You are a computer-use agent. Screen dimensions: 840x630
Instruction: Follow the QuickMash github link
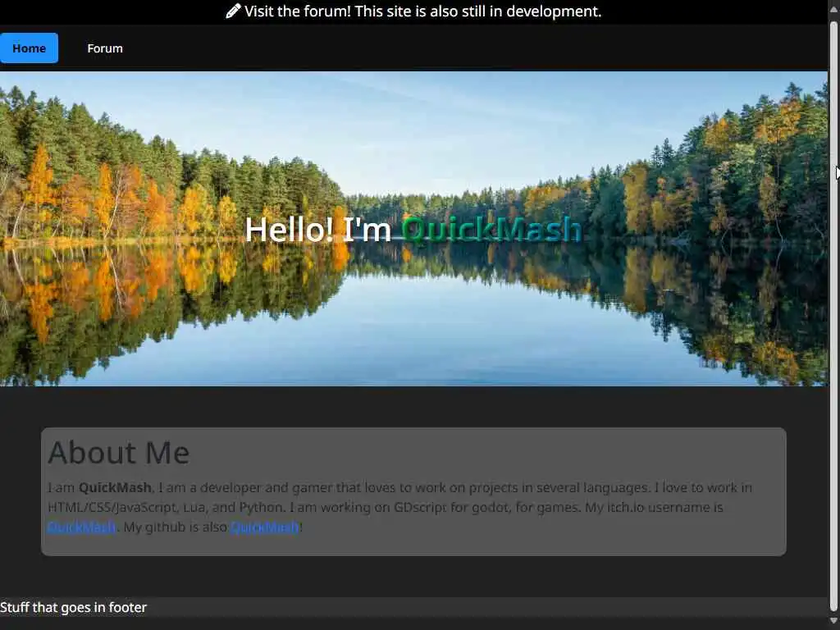point(265,527)
